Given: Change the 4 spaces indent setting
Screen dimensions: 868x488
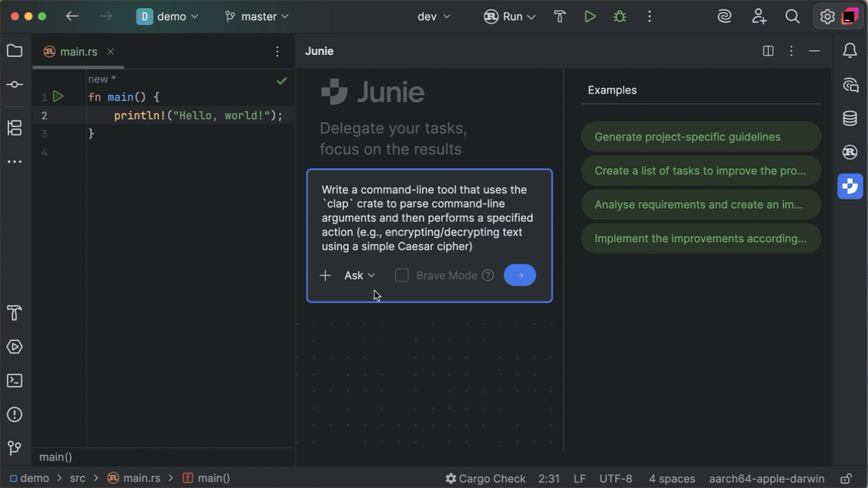Looking at the screenshot, I should [x=672, y=479].
